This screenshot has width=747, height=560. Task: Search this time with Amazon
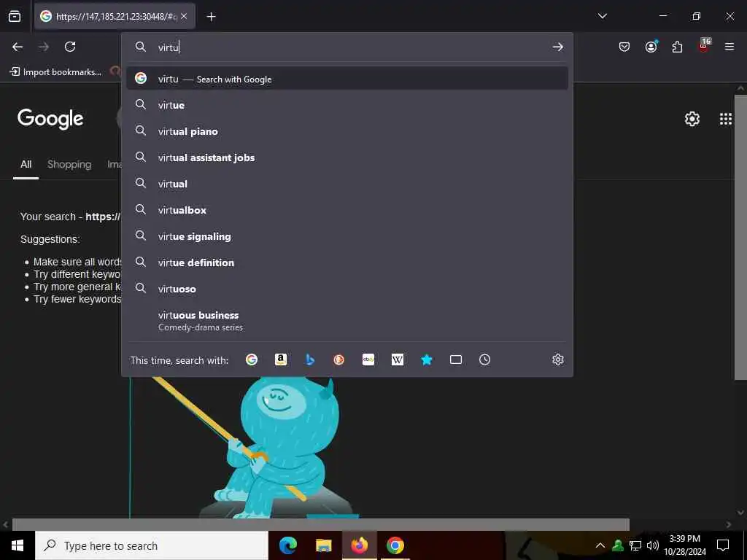click(x=281, y=359)
